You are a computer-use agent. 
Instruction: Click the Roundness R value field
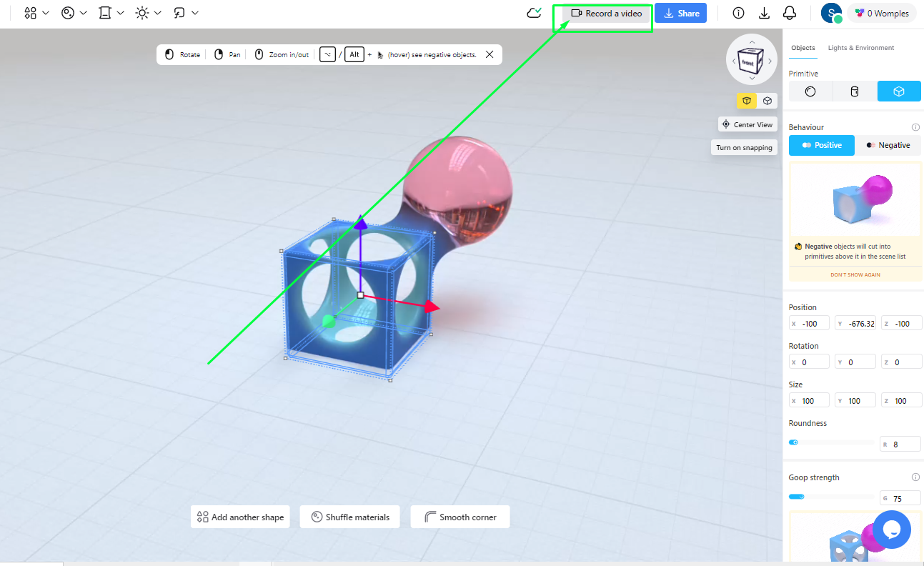900,444
